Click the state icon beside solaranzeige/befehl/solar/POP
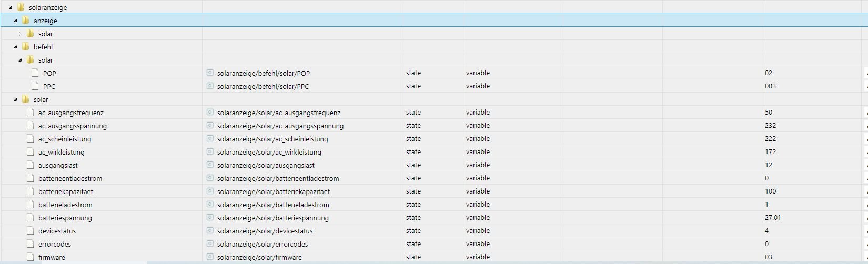 click(x=210, y=73)
